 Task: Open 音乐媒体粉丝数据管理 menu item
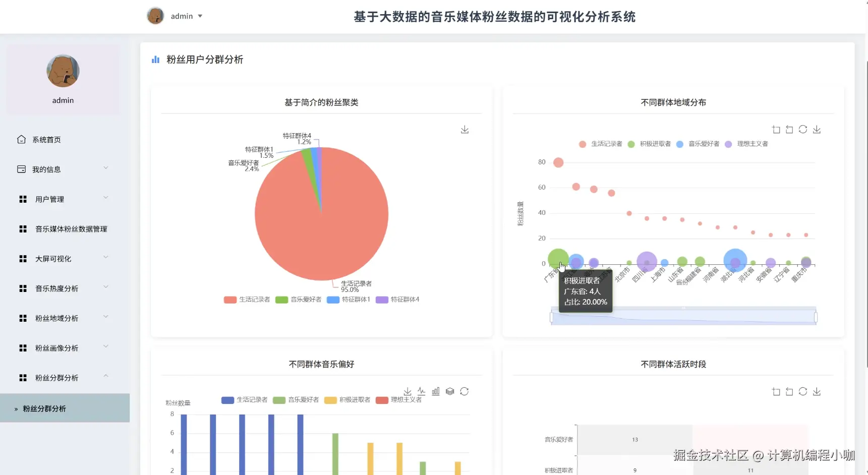point(71,229)
